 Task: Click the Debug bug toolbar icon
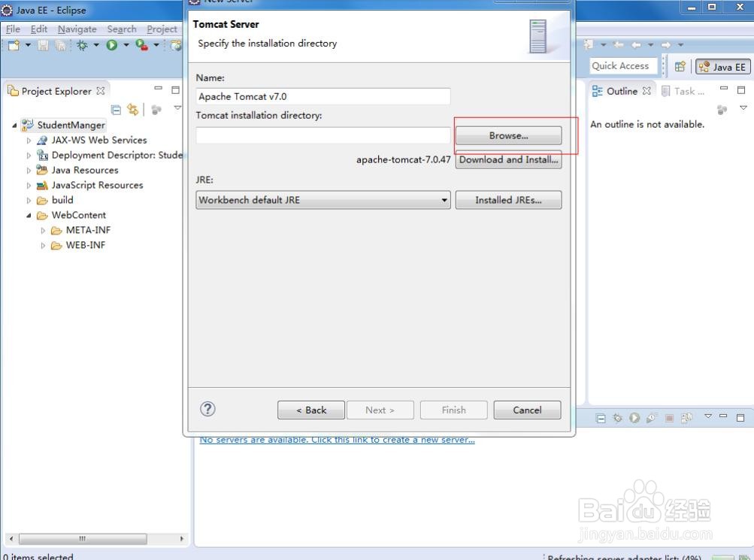[82, 45]
